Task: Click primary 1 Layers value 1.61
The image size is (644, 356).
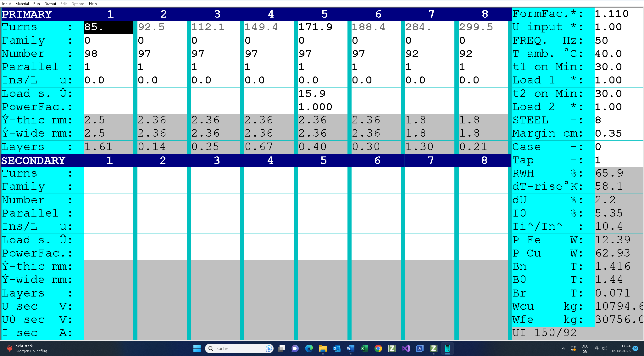Action: pos(108,147)
